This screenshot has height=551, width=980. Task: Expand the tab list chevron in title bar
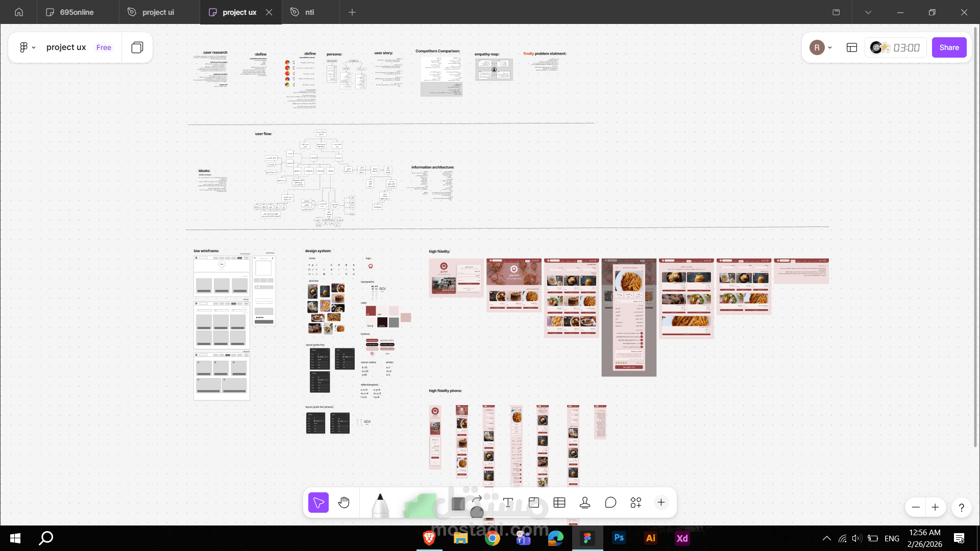[868, 12]
